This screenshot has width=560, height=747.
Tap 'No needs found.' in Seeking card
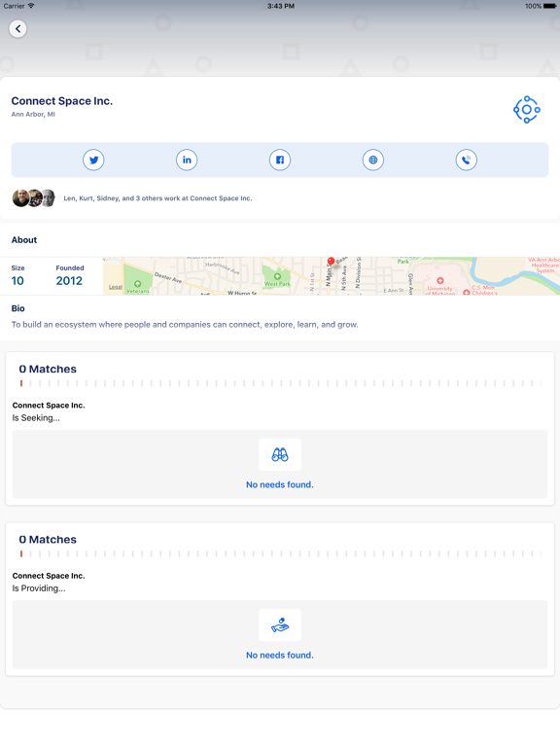coord(280,484)
